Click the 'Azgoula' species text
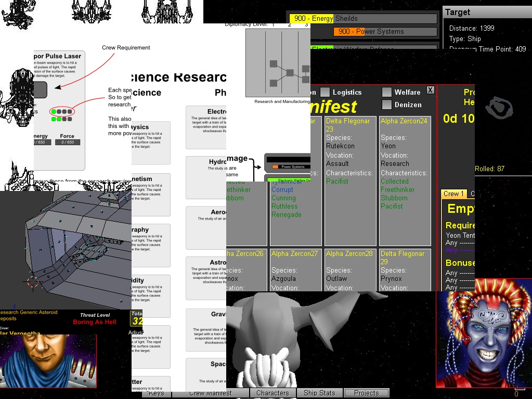 (283, 278)
